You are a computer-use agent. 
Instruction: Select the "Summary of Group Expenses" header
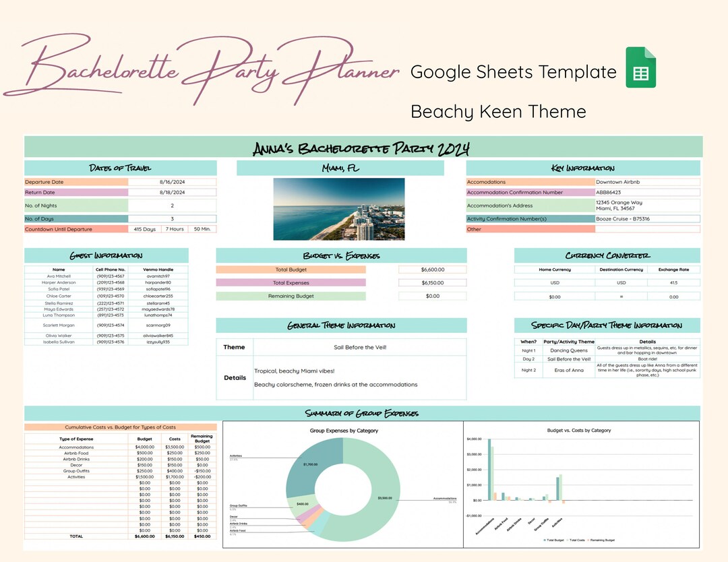click(x=362, y=413)
